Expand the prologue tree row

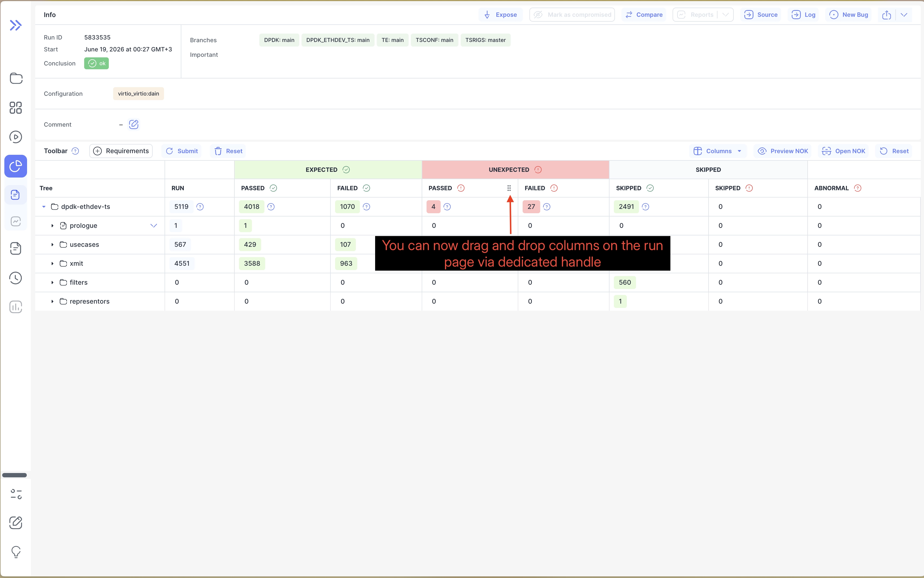pyautogui.click(x=53, y=226)
